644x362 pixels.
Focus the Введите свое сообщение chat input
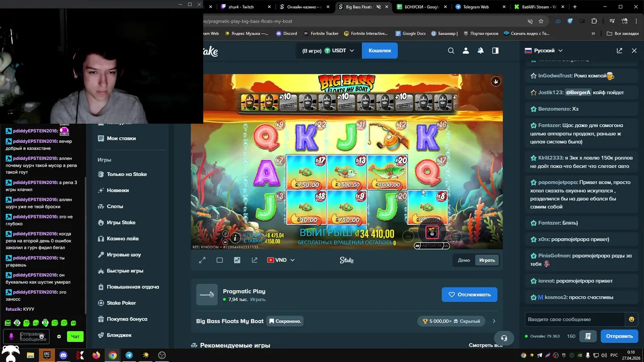tap(575, 319)
